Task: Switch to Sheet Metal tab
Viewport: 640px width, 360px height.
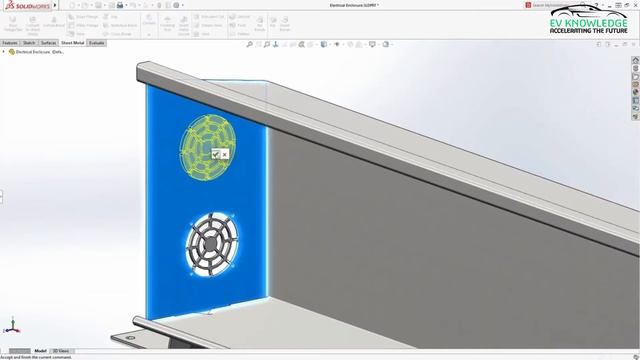Action: pos(72,43)
